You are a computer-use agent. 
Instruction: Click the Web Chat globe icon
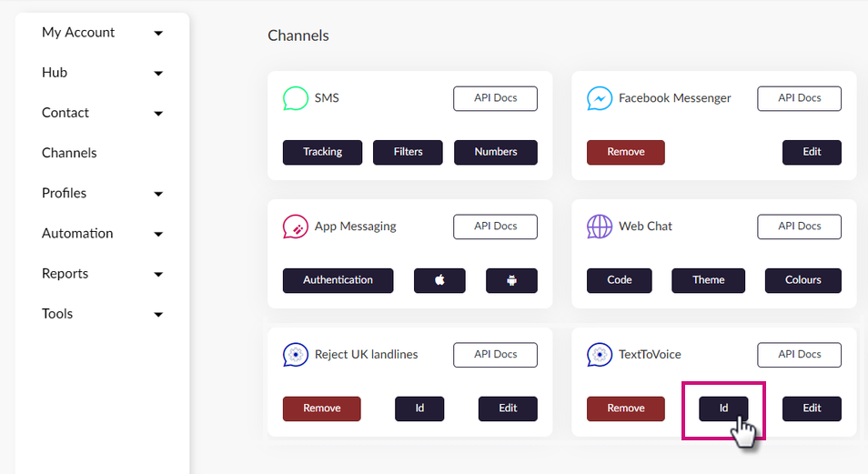[600, 227]
